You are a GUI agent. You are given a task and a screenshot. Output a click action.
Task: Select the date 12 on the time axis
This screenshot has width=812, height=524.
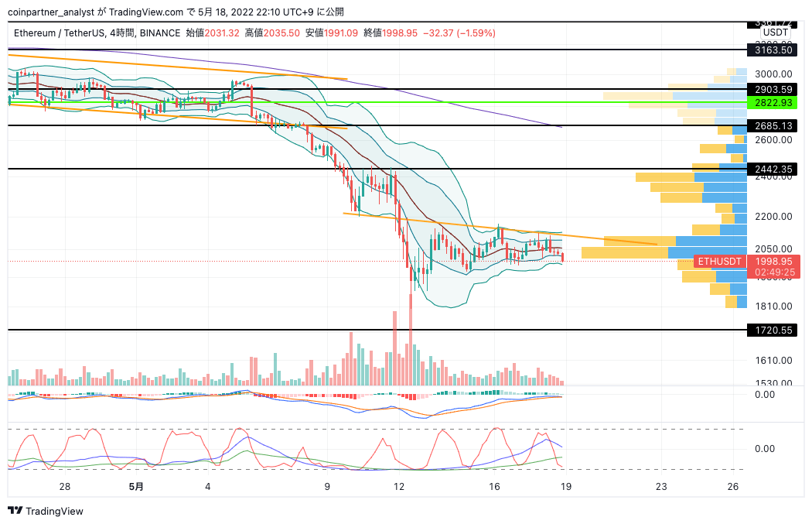[x=399, y=487]
